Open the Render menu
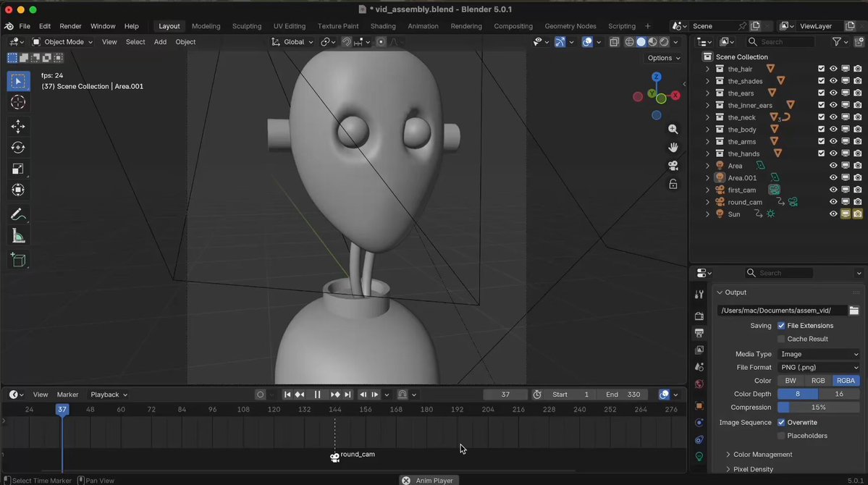This screenshot has width=868, height=485. 70,26
